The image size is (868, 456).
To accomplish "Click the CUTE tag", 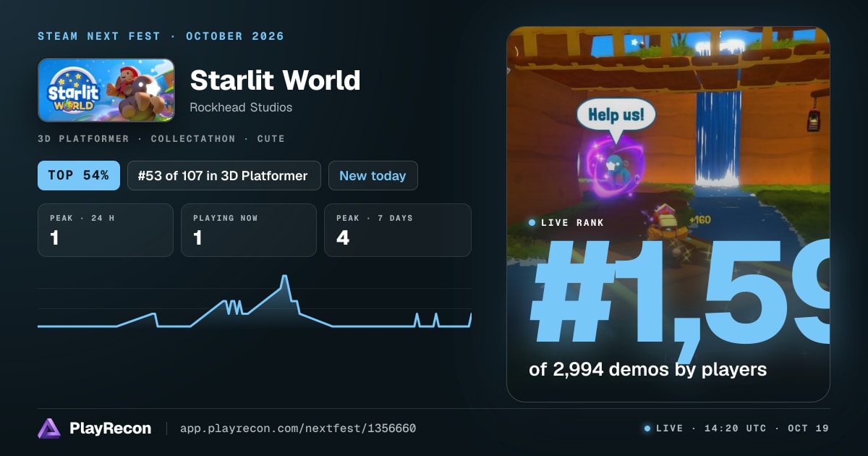I will (271, 138).
